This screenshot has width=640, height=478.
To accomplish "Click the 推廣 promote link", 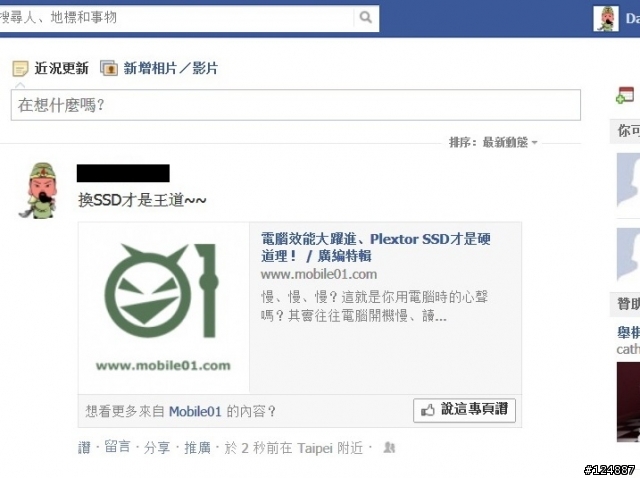I will click(x=197, y=448).
